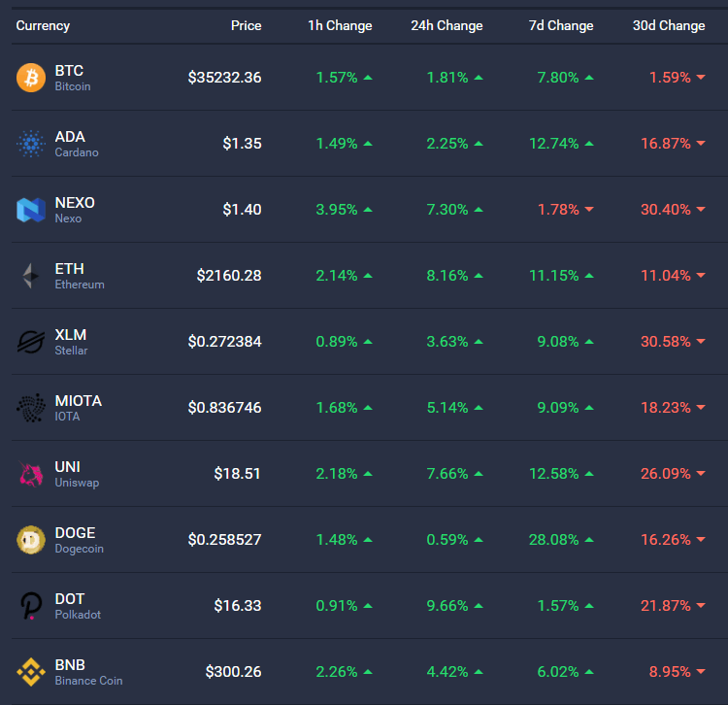Click the 3.95% 1h change value
The image size is (728, 705).
pos(337,210)
